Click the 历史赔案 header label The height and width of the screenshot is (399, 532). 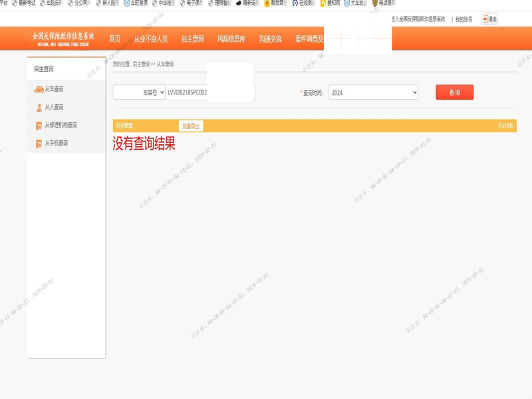click(124, 126)
